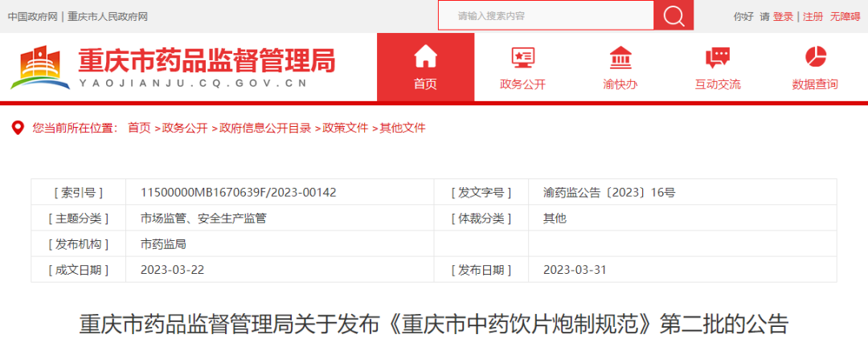Click the pie chart icon above 数据查询
Image resolution: width=868 pixels, height=347 pixels.
[815, 56]
